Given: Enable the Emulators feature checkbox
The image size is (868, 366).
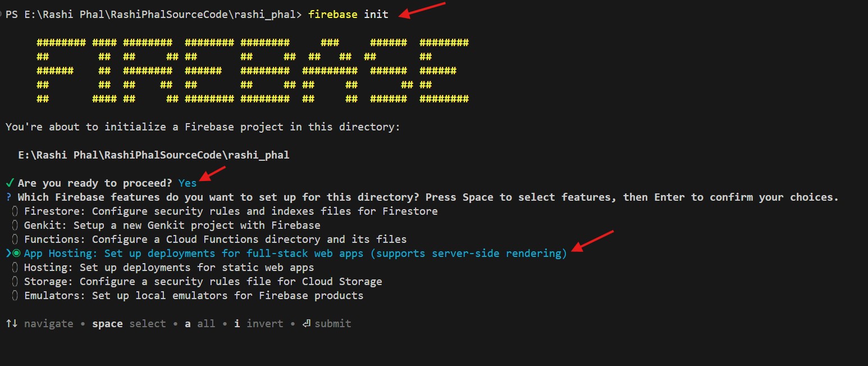Looking at the screenshot, I should [x=15, y=296].
